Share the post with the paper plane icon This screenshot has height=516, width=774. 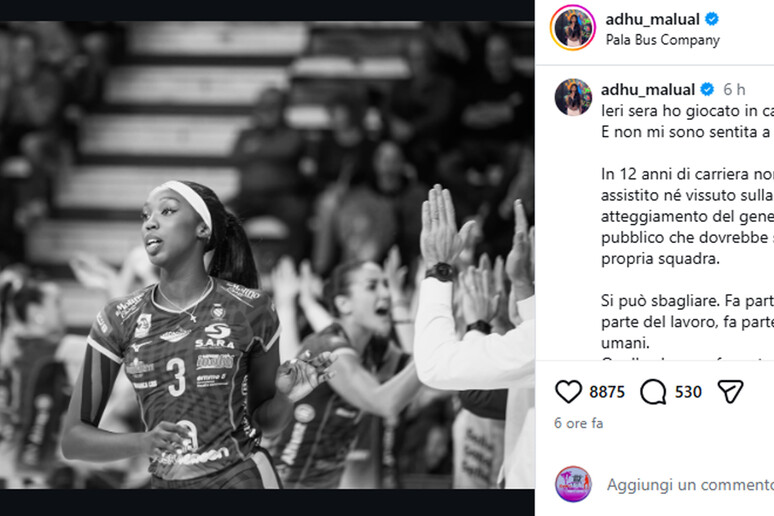tap(731, 392)
